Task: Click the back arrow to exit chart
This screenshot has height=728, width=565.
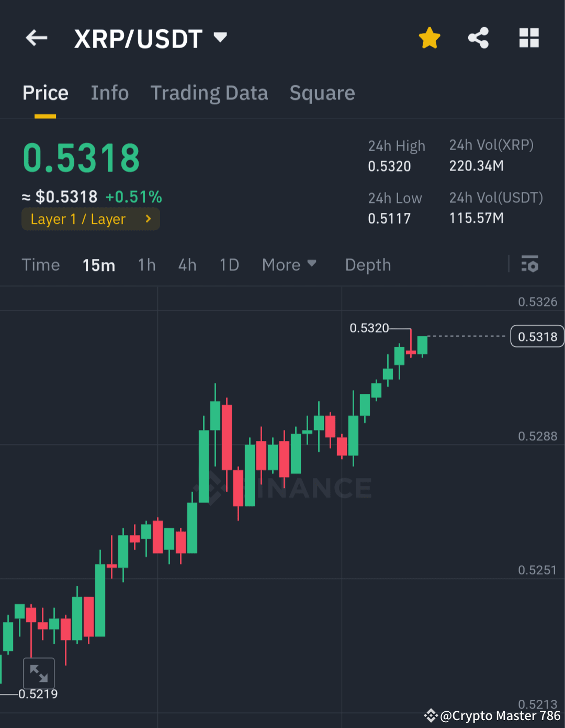Action: [x=36, y=38]
